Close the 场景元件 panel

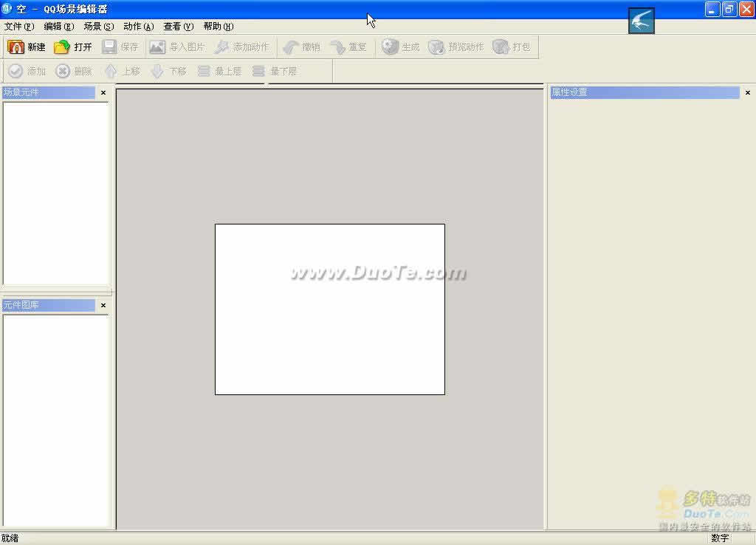(x=103, y=93)
